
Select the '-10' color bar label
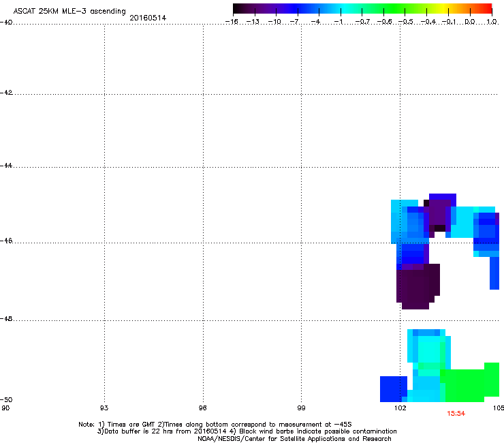click(x=274, y=22)
